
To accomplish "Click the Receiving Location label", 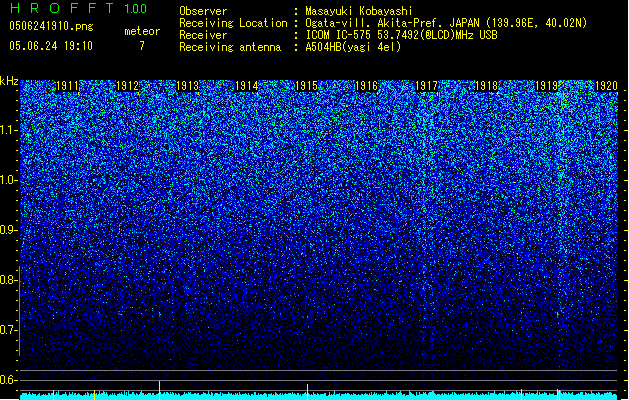I will (x=233, y=23).
